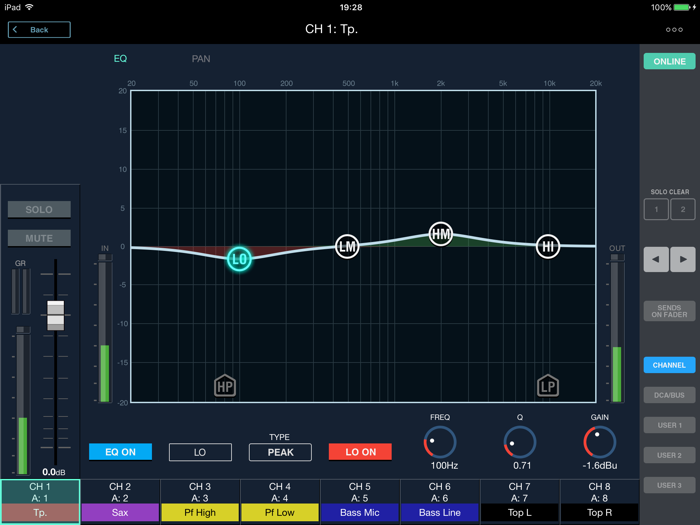Select the USER 3 layer
Viewport: 700px width, 525px height.
669,485
